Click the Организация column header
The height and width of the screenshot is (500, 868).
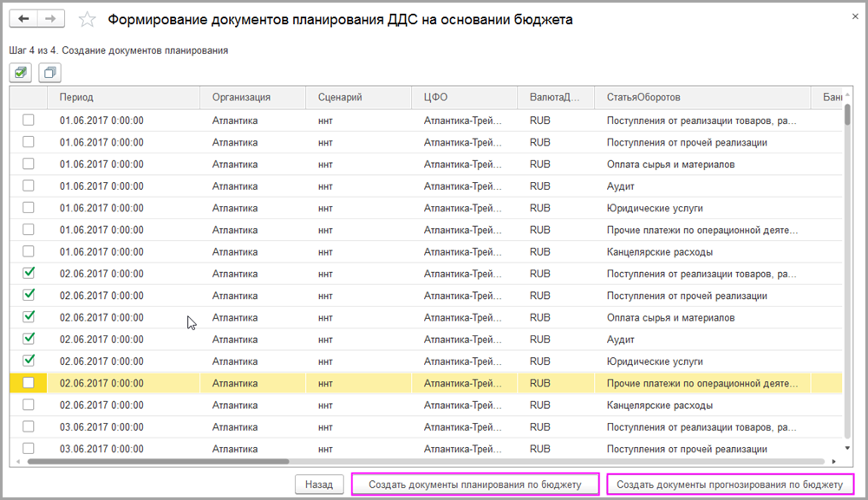pos(241,98)
